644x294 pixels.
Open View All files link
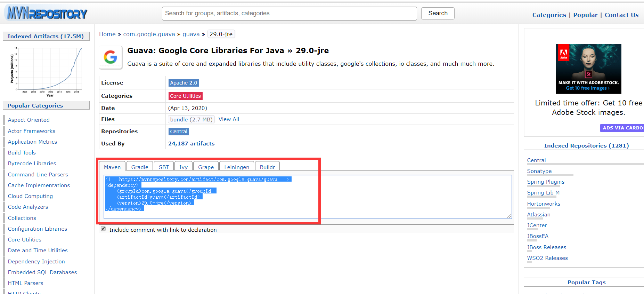point(229,119)
